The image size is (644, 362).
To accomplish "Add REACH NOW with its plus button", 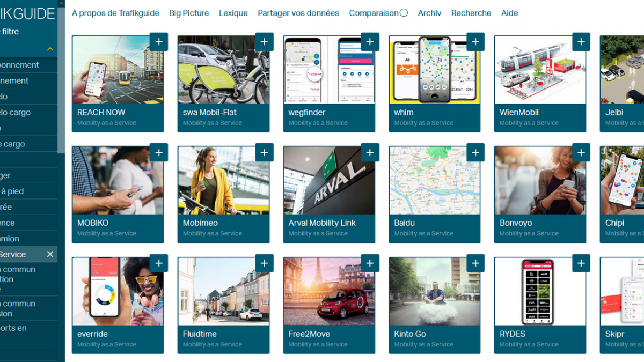I will pos(159,42).
